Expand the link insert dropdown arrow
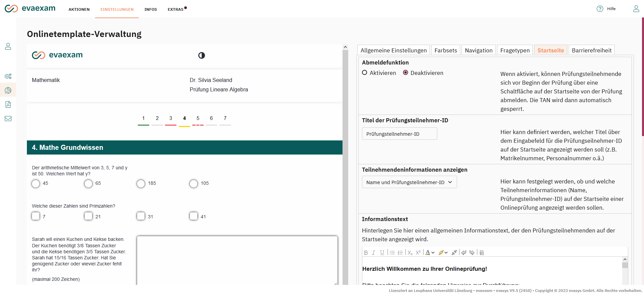 point(446,253)
